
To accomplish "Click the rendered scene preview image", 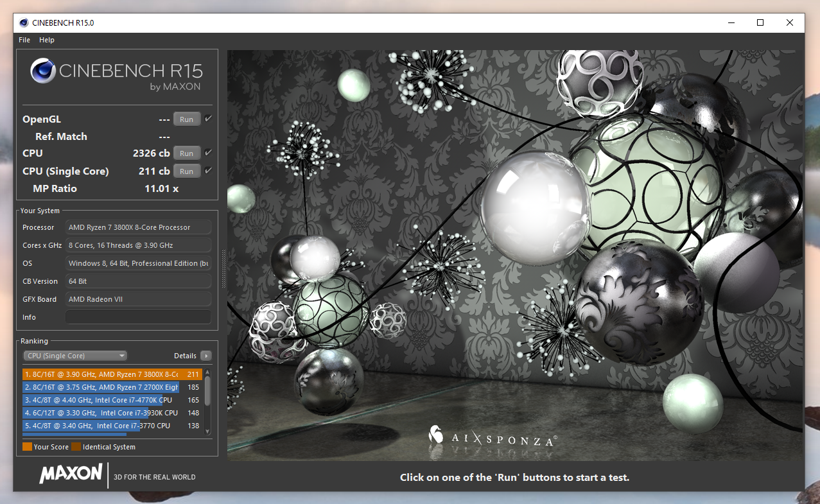I will (x=515, y=255).
